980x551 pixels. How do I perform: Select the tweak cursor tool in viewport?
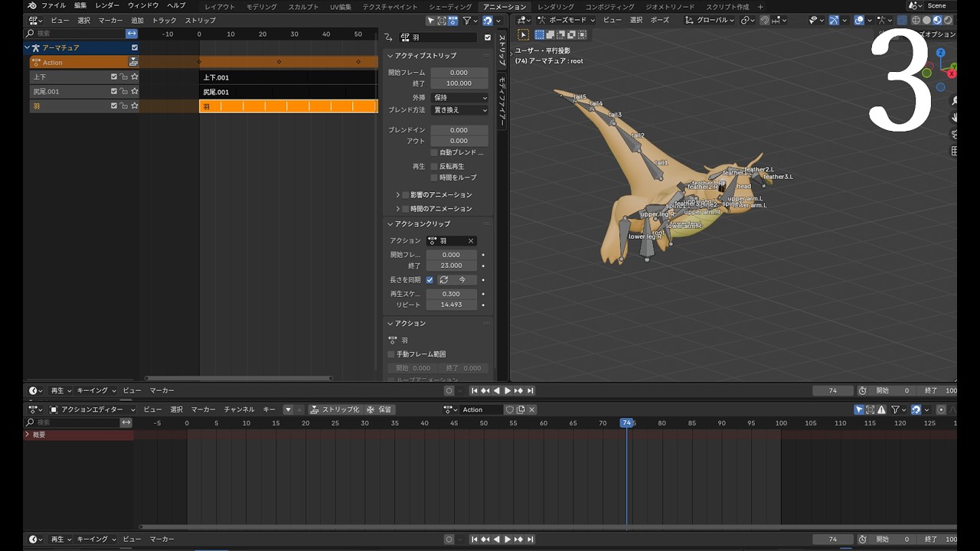[x=524, y=34]
